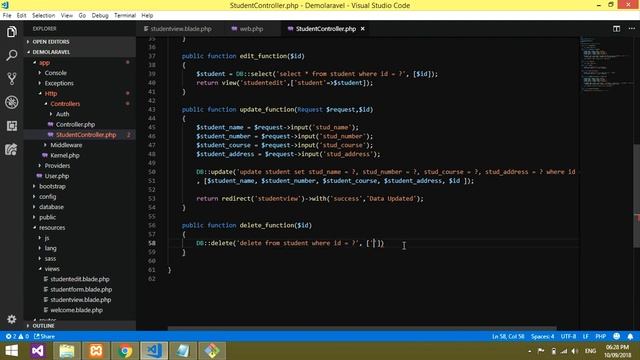This screenshot has height=360, width=640.
Task: Open the Selection menu
Action: pyautogui.click(x=43, y=16)
